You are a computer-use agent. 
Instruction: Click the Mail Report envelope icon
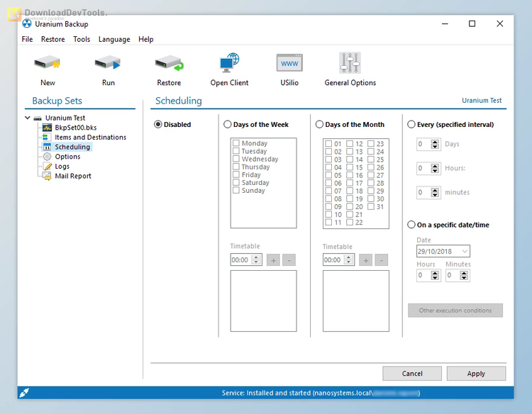(47, 176)
